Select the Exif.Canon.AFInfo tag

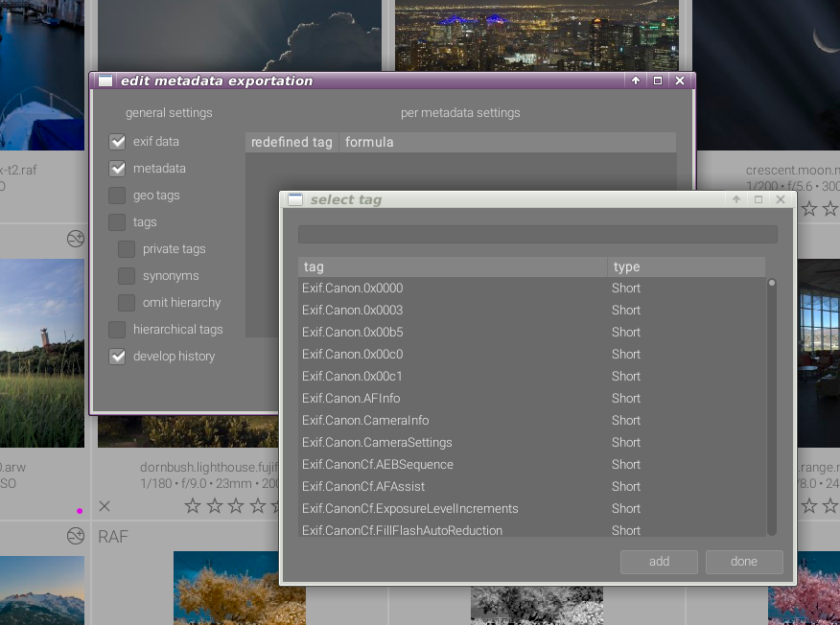tap(532, 399)
